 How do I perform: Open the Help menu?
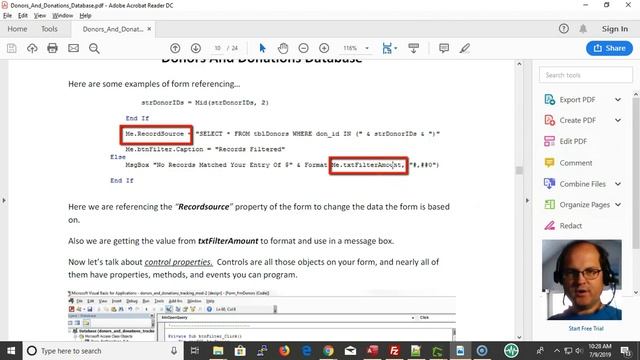[x=85, y=16]
